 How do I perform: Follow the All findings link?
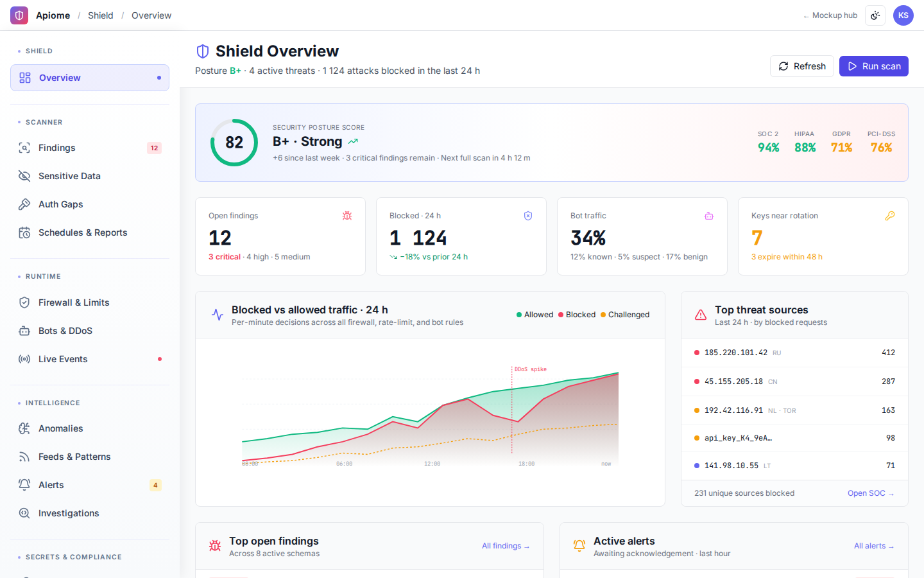click(506, 546)
